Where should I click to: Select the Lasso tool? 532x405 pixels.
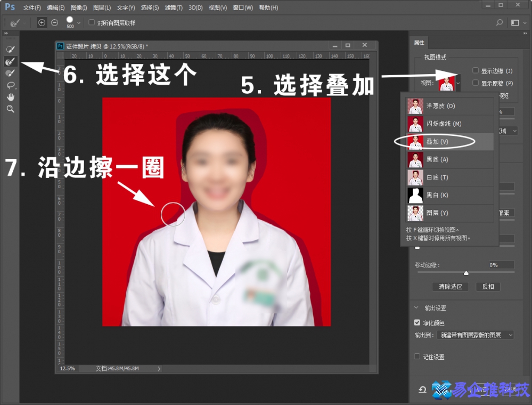(11, 85)
